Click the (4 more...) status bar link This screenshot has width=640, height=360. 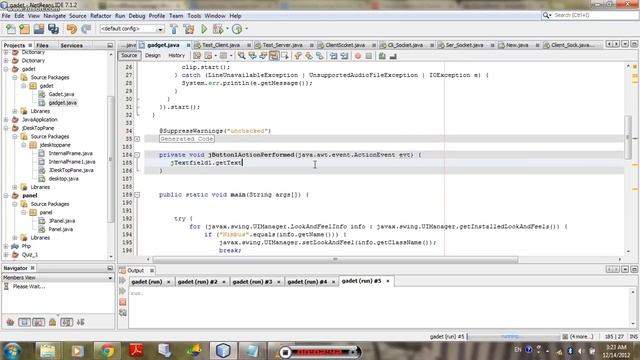pos(581,337)
